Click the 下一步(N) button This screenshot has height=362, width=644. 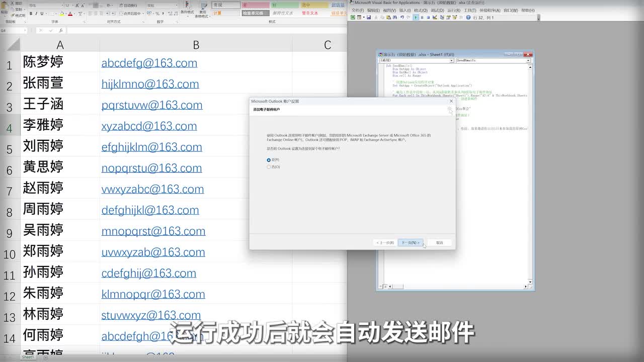[x=411, y=243]
